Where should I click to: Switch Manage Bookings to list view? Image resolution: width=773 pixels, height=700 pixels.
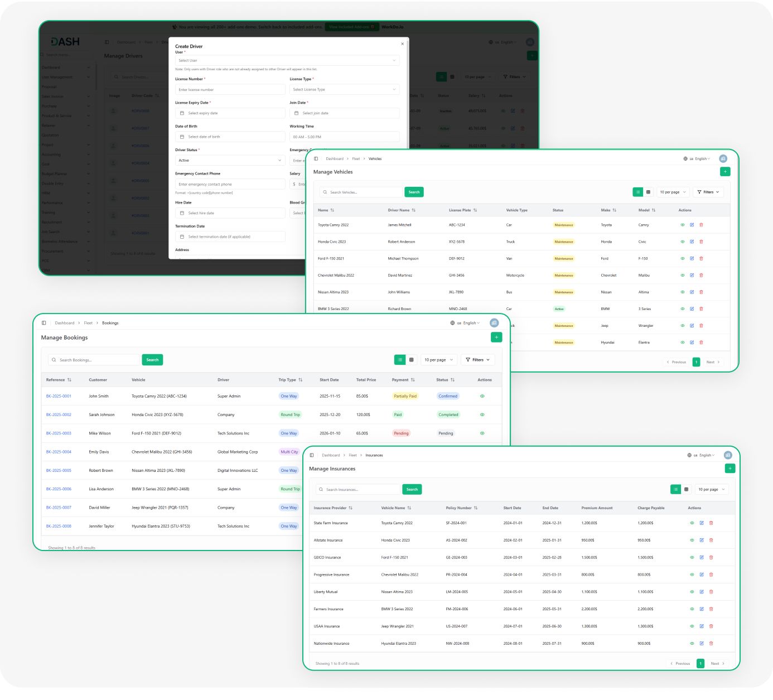coord(400,360)
